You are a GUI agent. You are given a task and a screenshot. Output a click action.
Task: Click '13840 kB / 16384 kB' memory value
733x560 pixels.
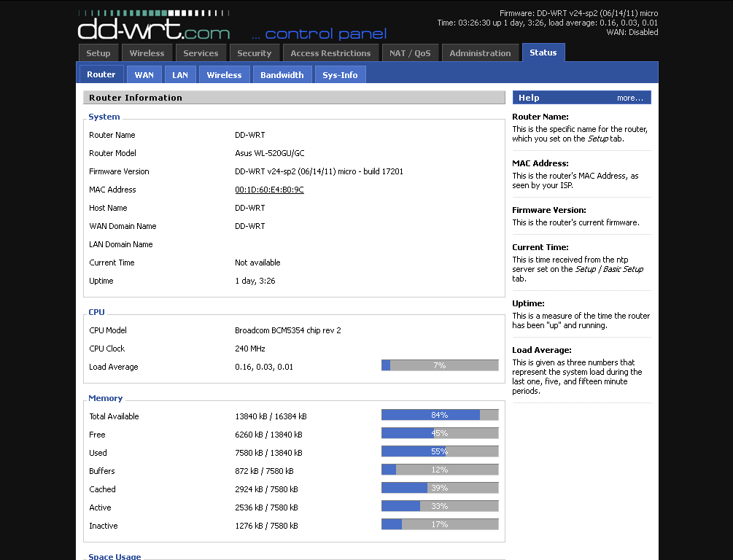[271, 416]
